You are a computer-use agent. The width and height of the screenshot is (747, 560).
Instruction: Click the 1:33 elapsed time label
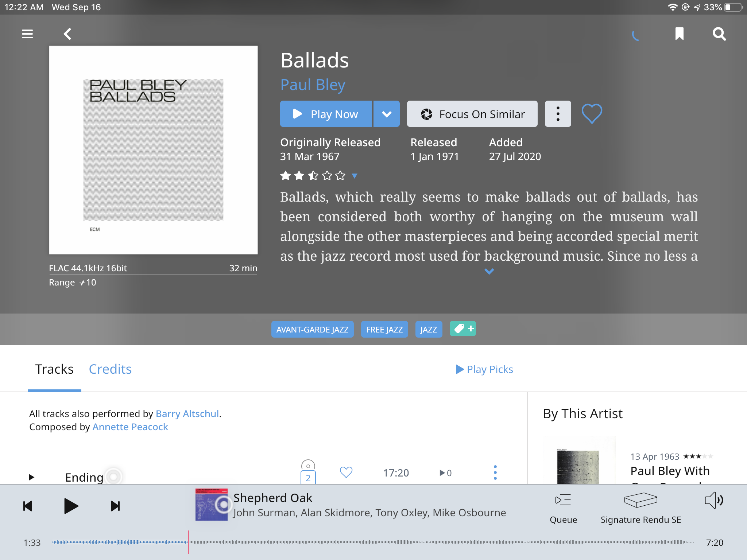pos(32,543)
